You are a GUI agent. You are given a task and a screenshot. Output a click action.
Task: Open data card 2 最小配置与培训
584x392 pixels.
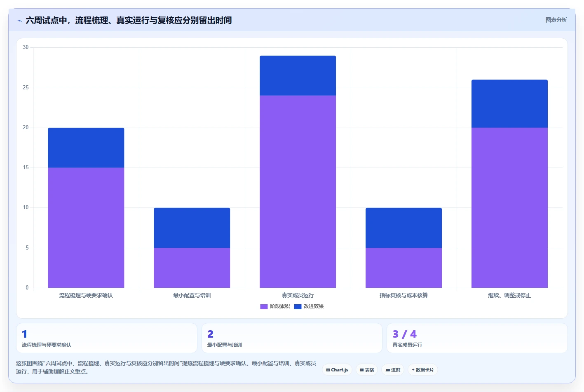coord(292,338)
